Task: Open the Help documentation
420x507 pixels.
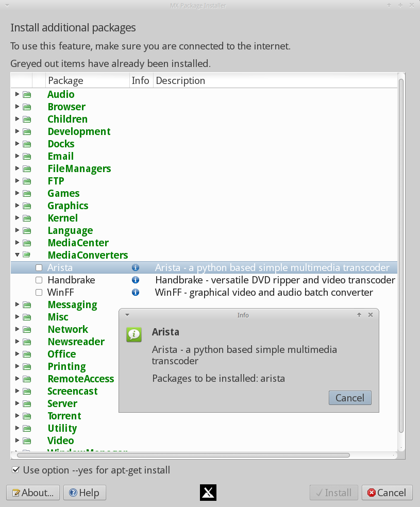Action: pos(85,493)
